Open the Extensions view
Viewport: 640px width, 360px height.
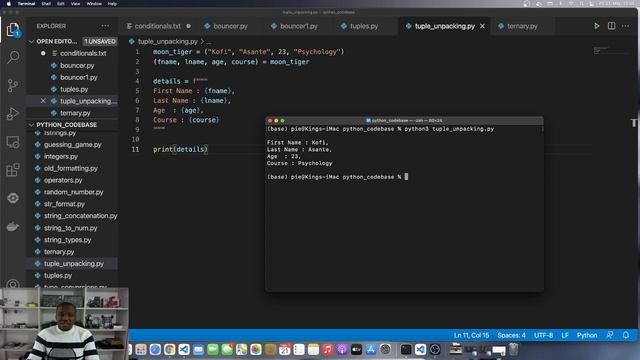click(x=13, y=170)
